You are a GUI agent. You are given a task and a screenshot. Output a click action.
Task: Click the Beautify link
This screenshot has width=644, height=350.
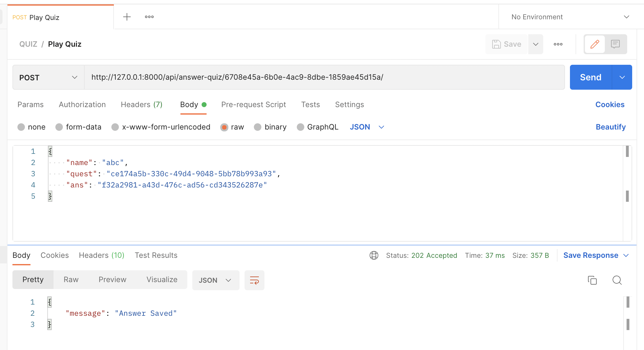click(610, 127)
